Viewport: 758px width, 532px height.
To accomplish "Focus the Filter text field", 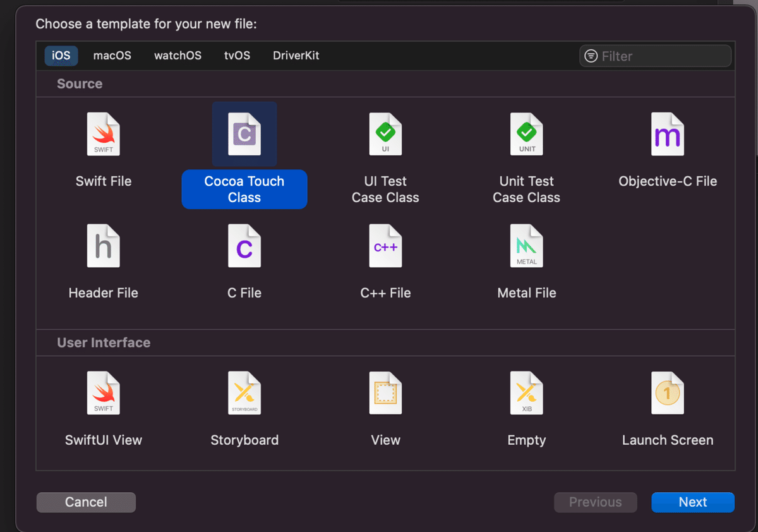I will [x=655, y=56].
